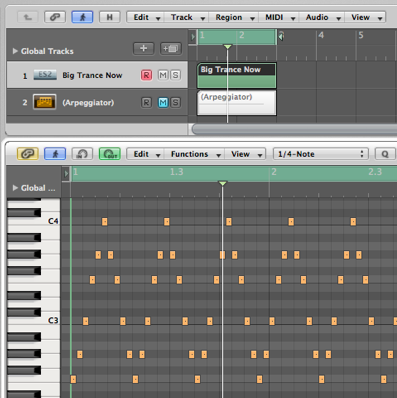Click position 2.3 in Piano Roll ruler
Image resolution: width=397 pixels, height=398 pixels.
coord(375,172)
